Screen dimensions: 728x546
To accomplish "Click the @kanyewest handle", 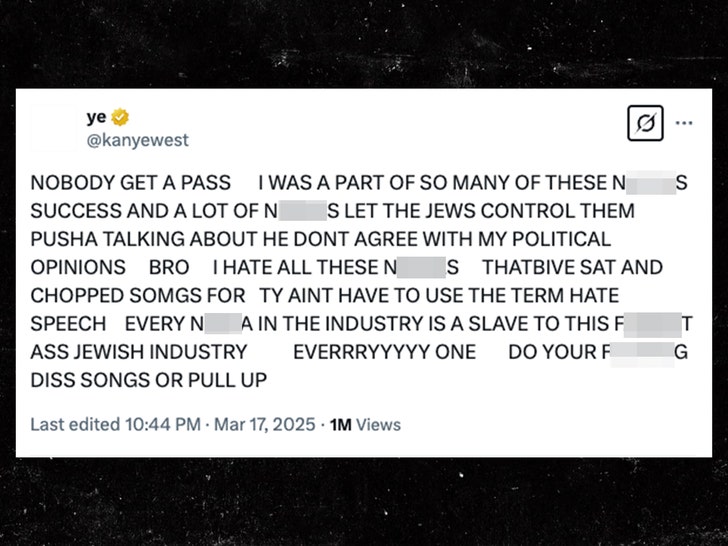I will click(137, 140).
